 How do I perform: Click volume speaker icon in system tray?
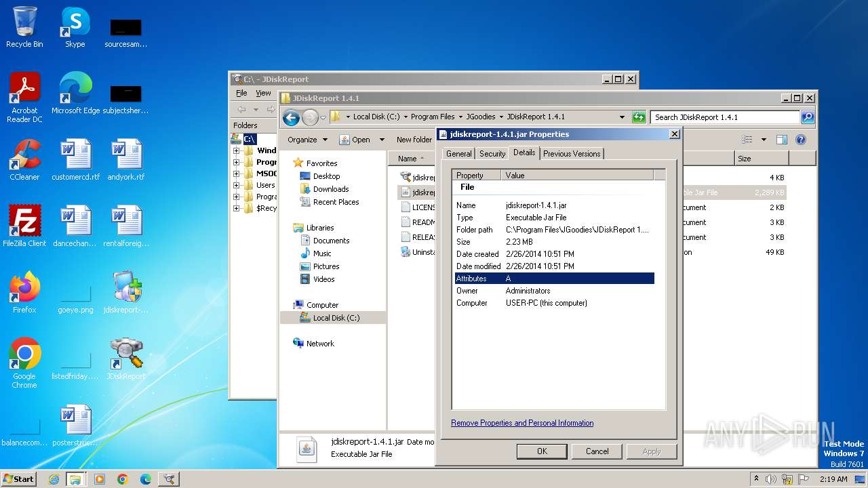click(770, 479)
